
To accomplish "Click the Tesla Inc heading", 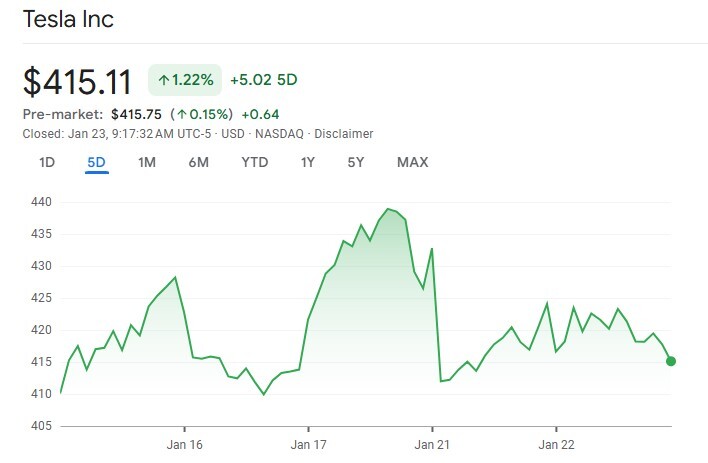I will (68, 19).
